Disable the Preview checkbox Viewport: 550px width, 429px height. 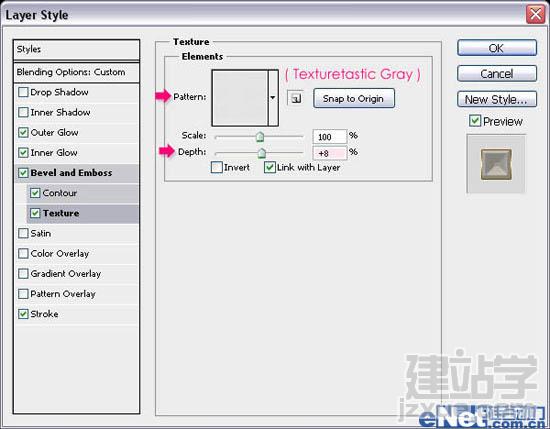click(475, 121)
